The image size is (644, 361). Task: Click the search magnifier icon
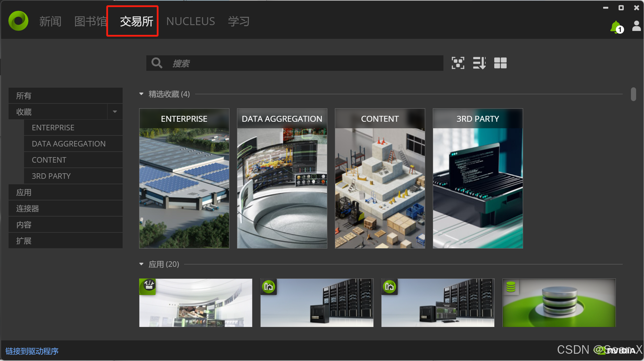[157, 63]
